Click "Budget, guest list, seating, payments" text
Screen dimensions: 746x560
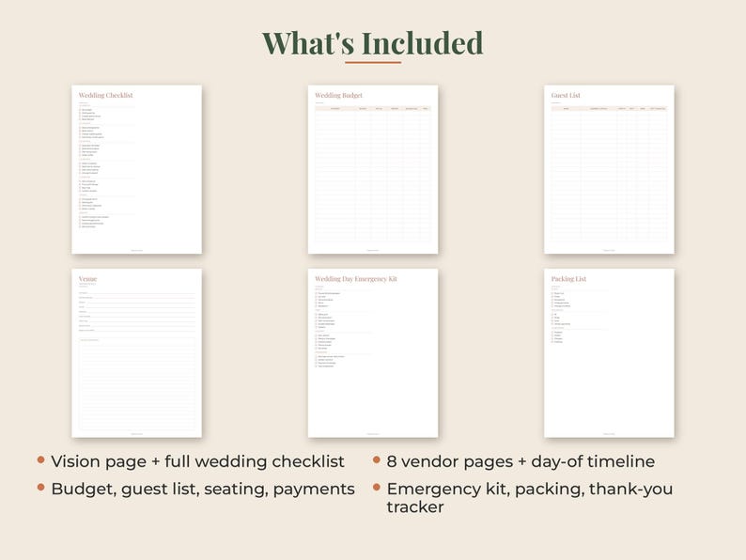point(203,490)
